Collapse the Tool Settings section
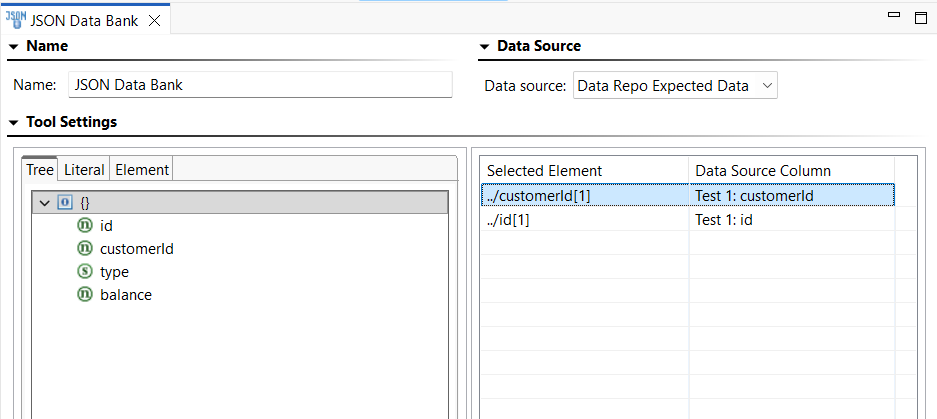937x419 pixels. [14, 123]
